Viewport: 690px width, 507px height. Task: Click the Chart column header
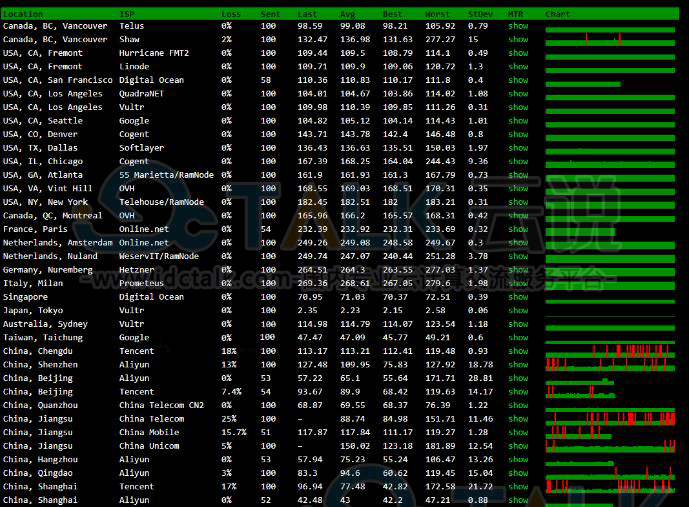pos(558,14)
